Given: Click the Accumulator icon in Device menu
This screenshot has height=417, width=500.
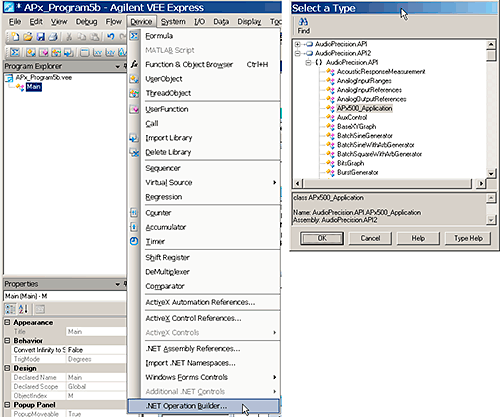Looking at the screenshot, I should (x=134, y=227).
